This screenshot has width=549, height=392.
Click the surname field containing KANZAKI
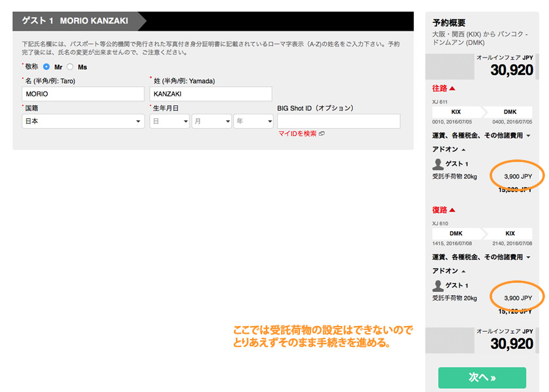[x=210, y=94]
